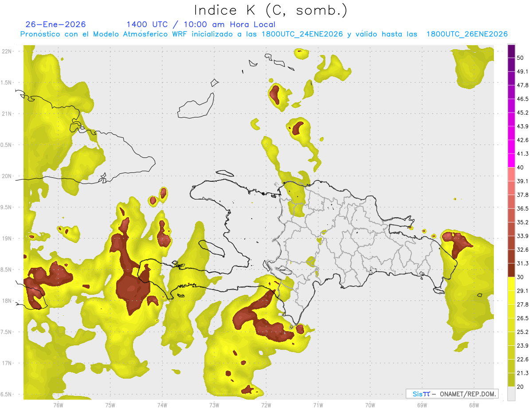Click the '40' legend value
This screenshot has height=411, width=532.
coord(520,168)
